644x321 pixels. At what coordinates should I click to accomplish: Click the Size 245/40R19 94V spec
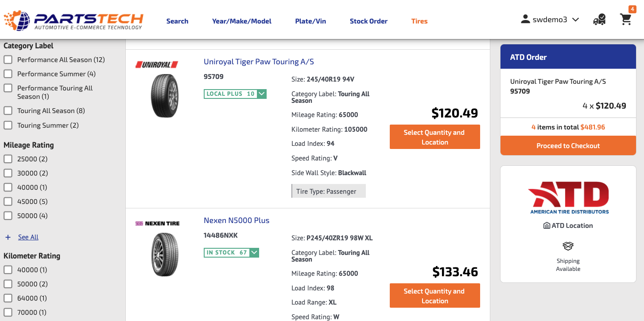[x=323, y=80]
